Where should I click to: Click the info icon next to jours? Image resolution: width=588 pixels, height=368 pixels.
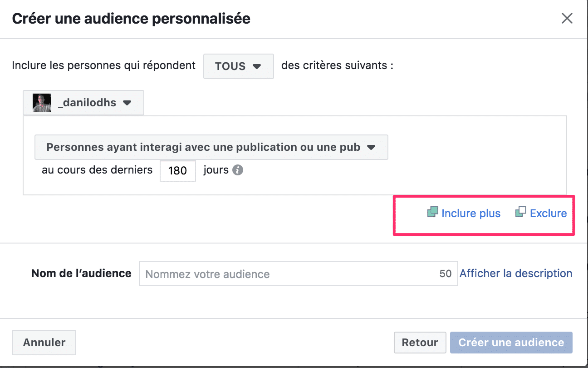click(238, 170)
